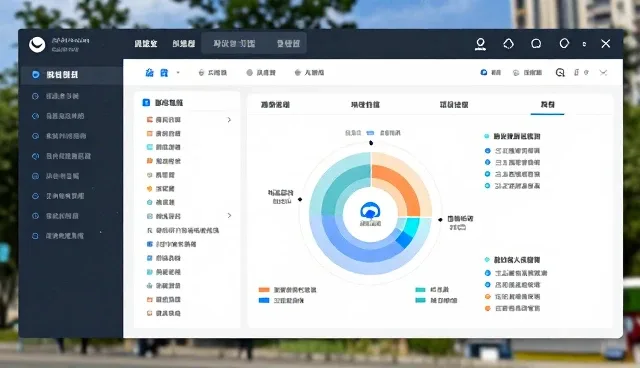Screen dimensions: 640x368
Task: Select the second tab above the chart
Action: tap(365, 105)
